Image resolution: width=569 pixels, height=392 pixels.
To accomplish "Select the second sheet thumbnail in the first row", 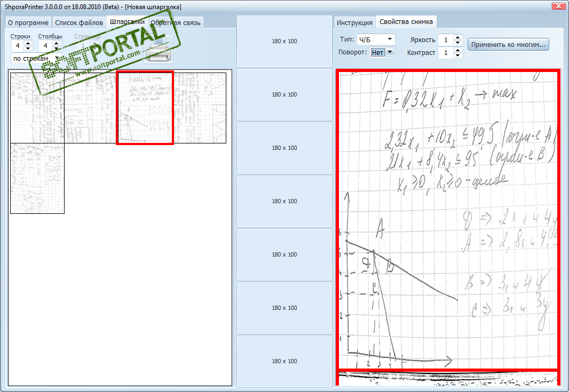I will pos(91,108).
